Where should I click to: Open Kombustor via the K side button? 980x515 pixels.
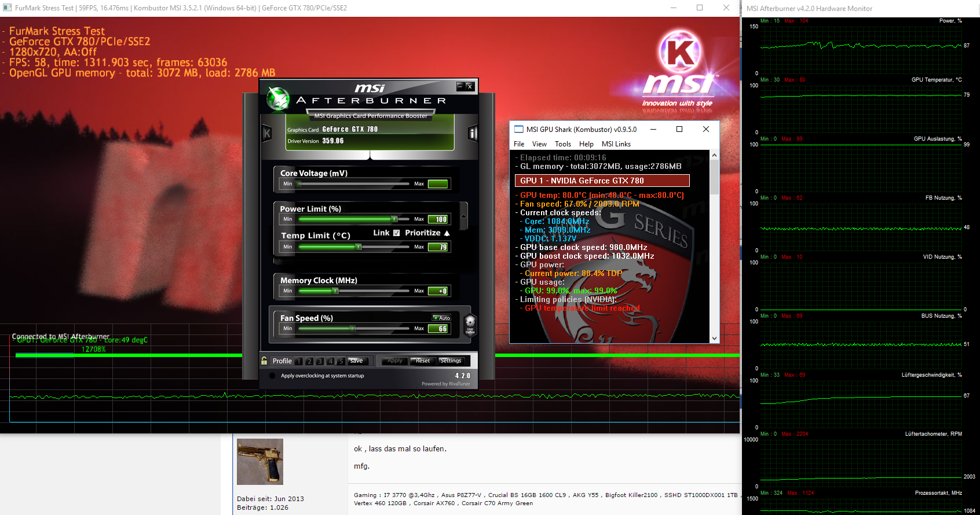267,134
